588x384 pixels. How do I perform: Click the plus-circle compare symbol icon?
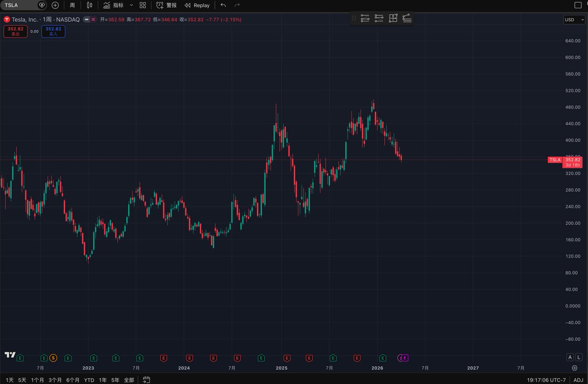pos(55,5)
